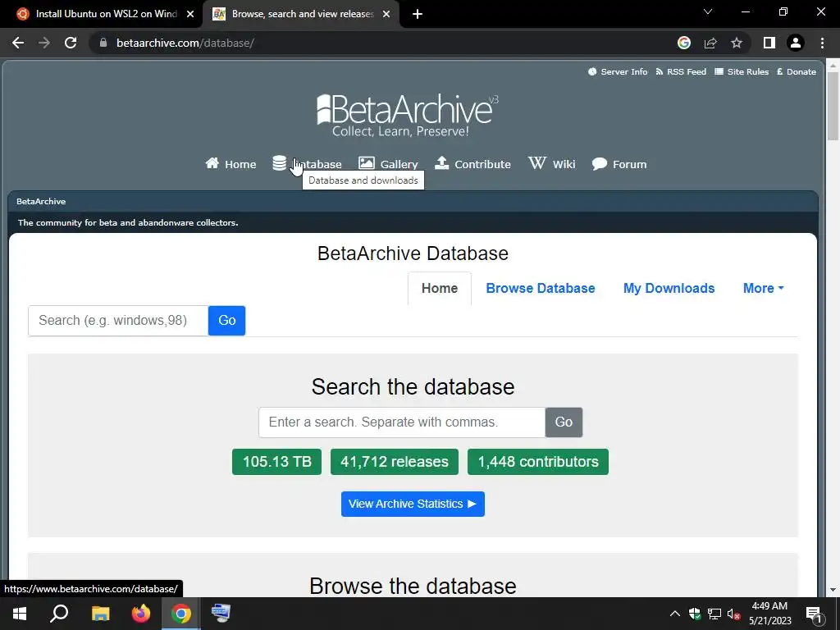The height and width of the screenshot is (630, 840).
Task: Switch to the Install Ubuntu on WSL2 tab
Action: tap(106, 14)
